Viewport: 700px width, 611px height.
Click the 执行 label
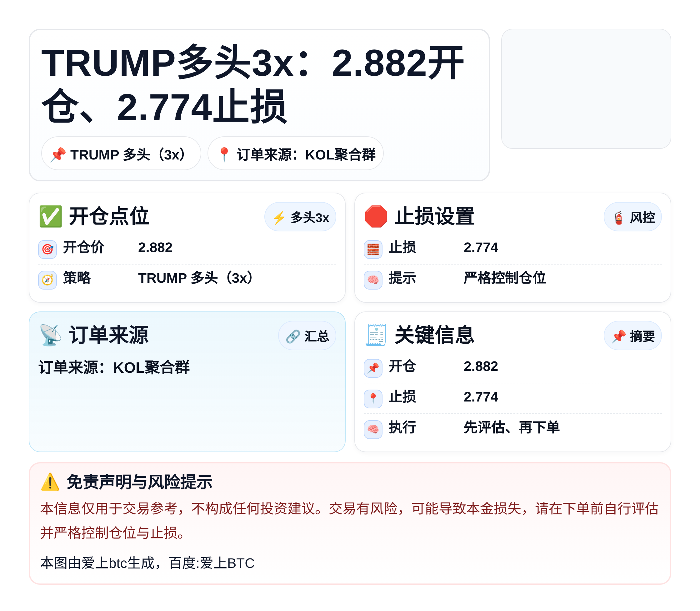click(x=402, y=427)
